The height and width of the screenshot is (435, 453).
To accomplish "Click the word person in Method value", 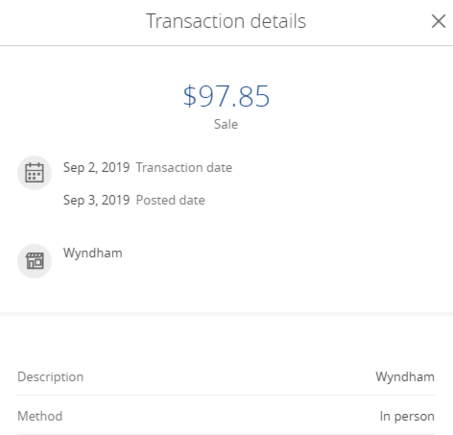I will (414, 417).
